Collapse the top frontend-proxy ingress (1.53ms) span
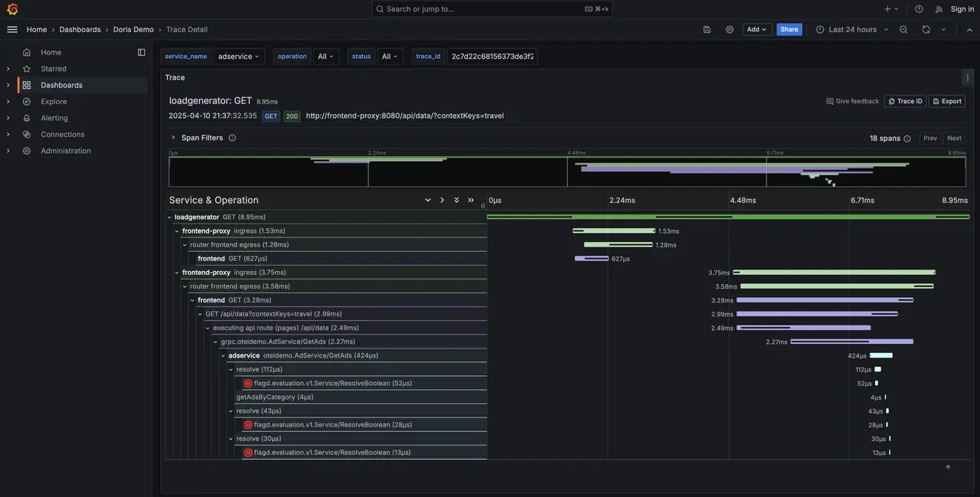Screen dimensions: 980x497 tap(177, 231)
